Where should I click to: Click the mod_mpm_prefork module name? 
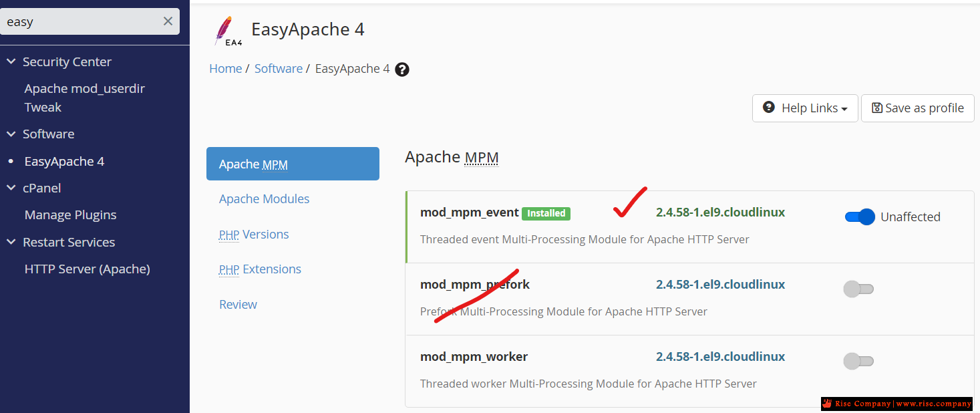[x=475, y=285]
